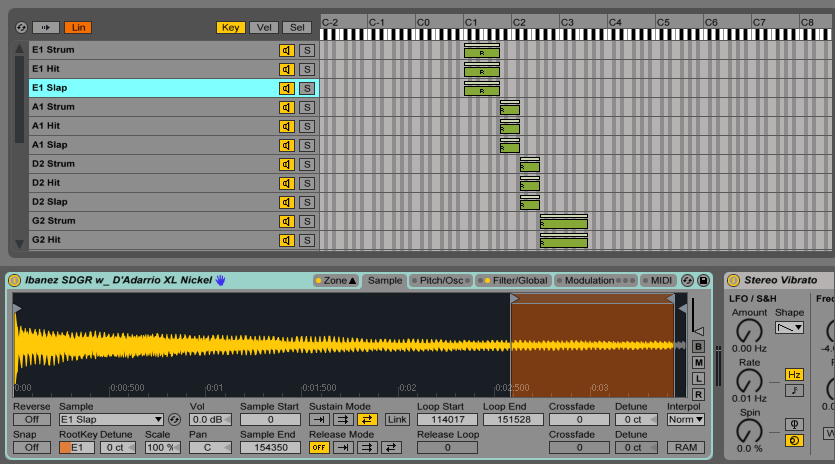835x464 pixels.
Task: Toggle the Reverse Off switch
Action: click(31, 420)
